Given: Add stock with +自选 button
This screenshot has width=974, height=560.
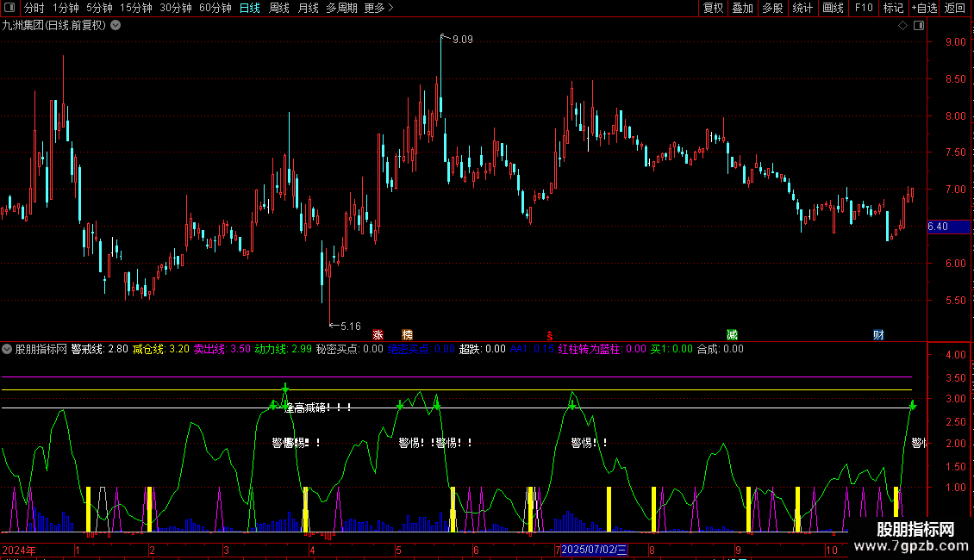Looking at the screenshot, I should click(x=924, y=8).
